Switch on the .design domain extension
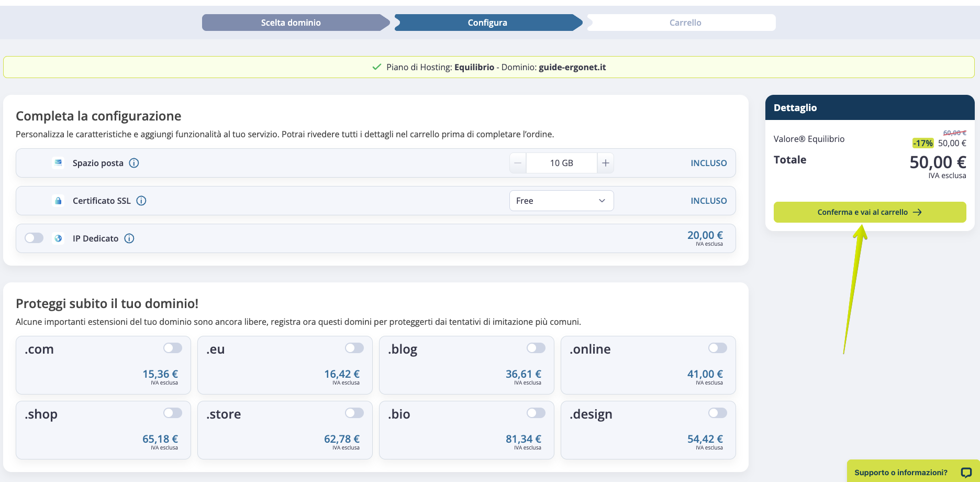The width and height of the screenshot is (980, 482). (x=718, y=413)
